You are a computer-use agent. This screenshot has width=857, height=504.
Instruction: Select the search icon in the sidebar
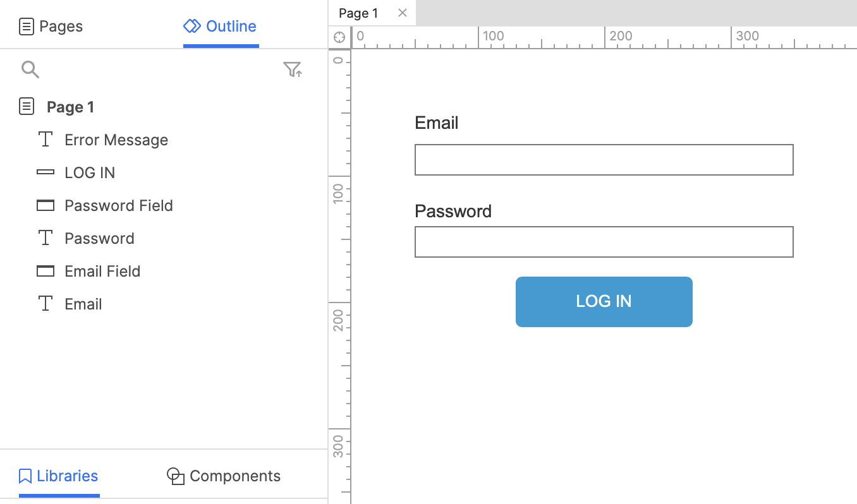point(30,69)
